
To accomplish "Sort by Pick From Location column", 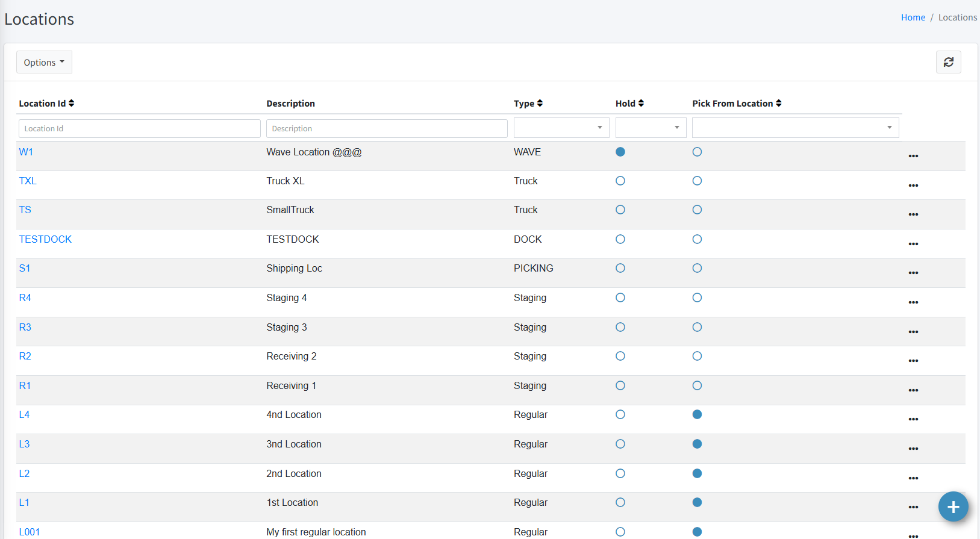I will pyautogui.click(x=778, y=104).
